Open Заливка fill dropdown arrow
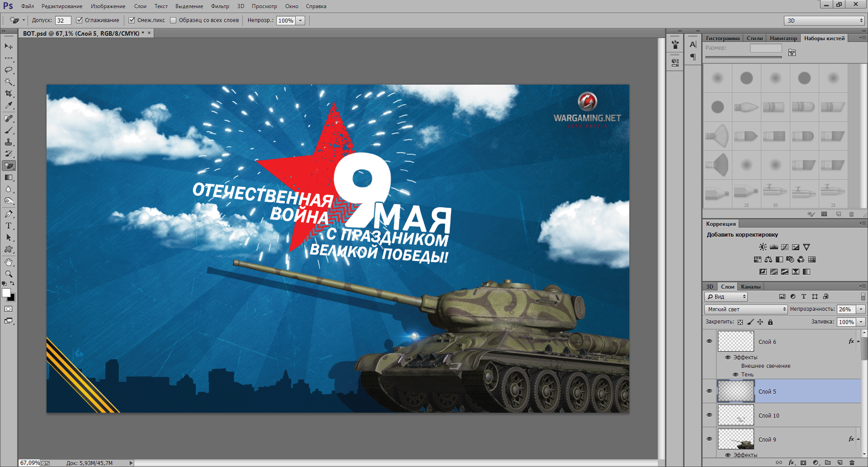868x467 pixels. [861, 322]
